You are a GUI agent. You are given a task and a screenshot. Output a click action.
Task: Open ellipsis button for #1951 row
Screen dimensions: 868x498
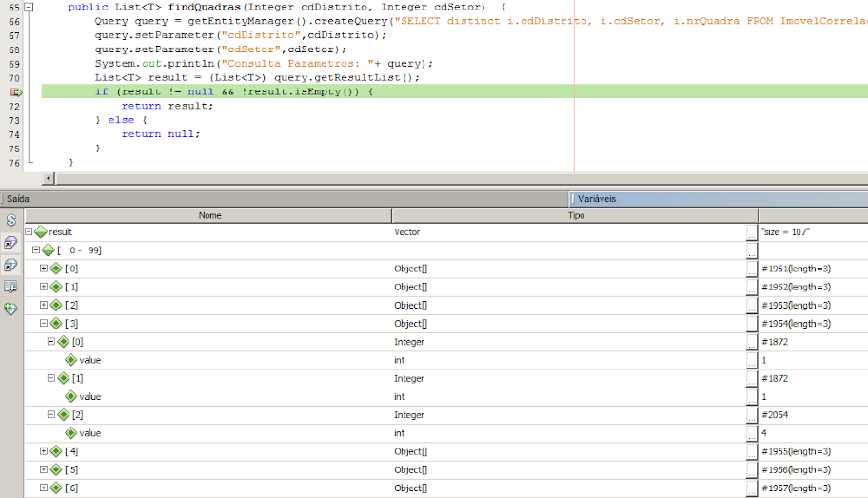coord(752,269)
